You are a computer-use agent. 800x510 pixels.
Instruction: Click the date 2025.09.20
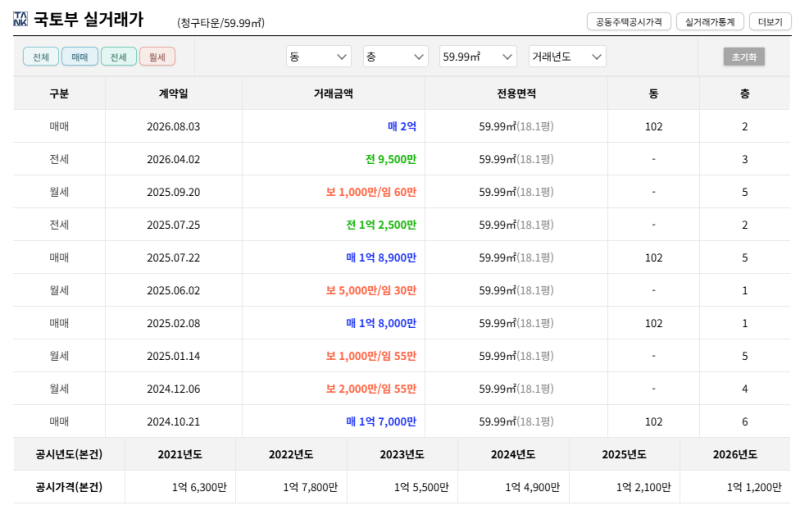[173, 192]
